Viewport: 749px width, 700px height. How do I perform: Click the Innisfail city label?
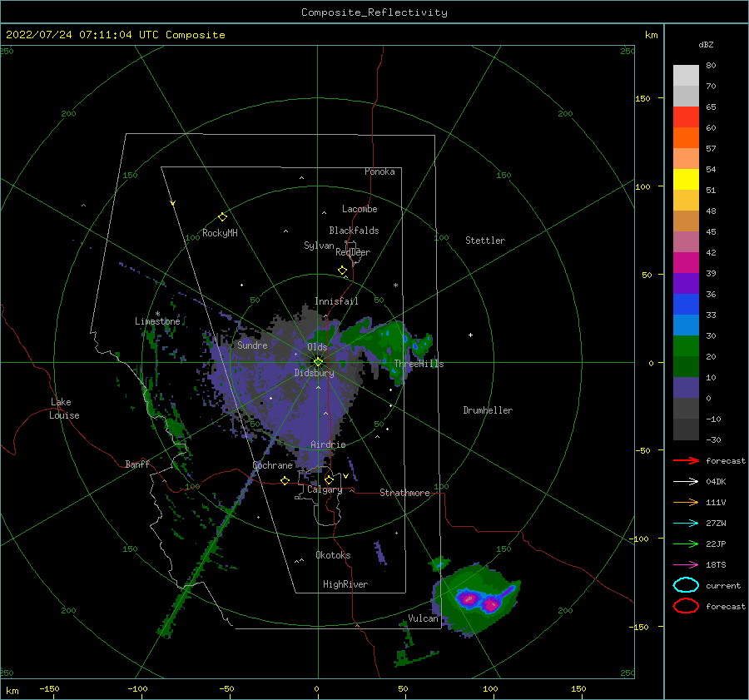coord(336,301)
